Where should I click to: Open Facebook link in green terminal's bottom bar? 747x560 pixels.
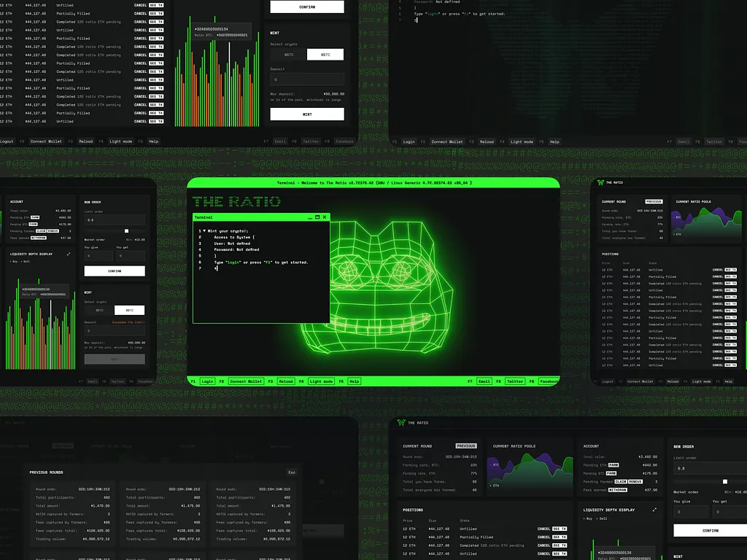pos(549,381)
